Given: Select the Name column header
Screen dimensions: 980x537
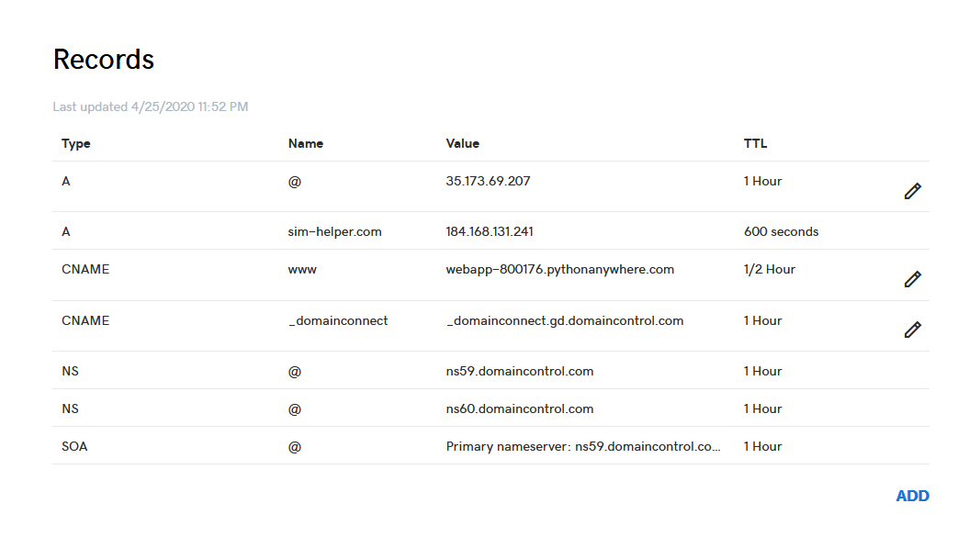Looking at the screenshot, I should coord(305,143).
